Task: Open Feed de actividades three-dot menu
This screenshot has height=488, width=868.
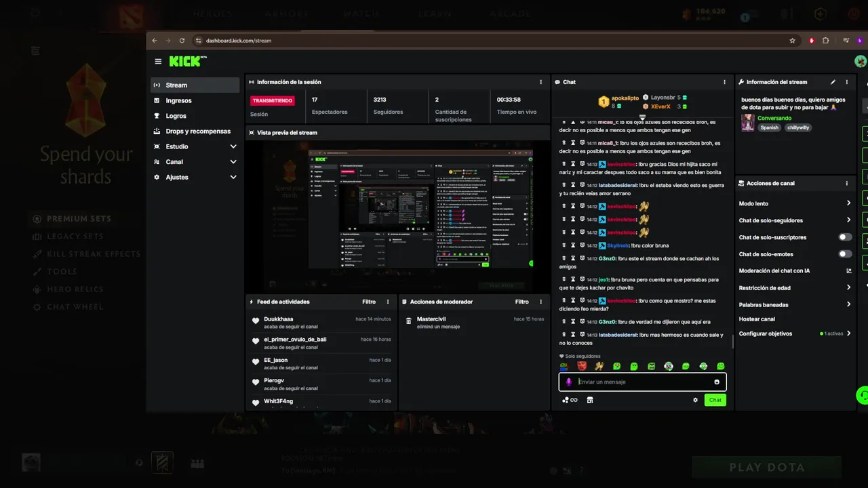Action: (x=388, y=302)
